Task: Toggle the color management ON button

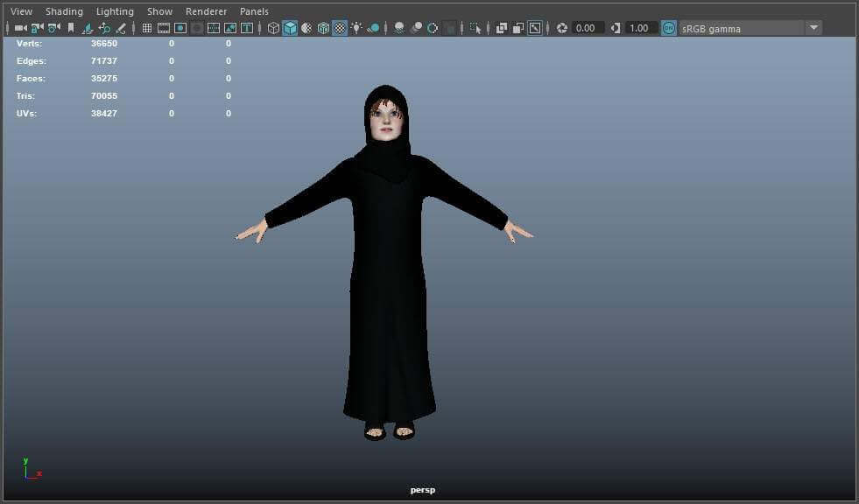Action: click(668, 28)
